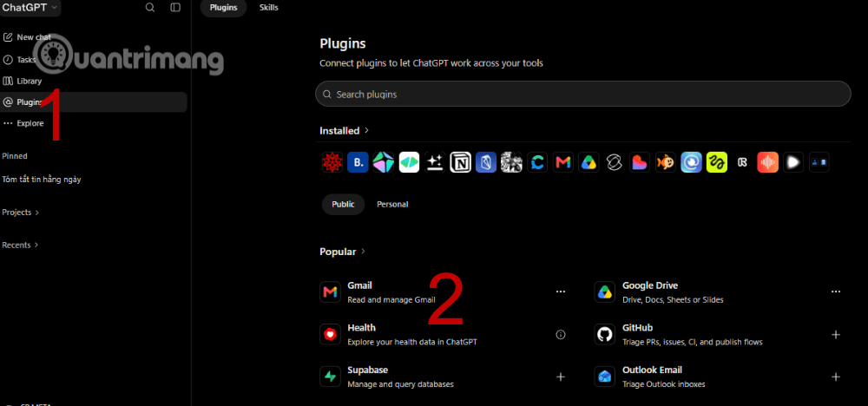Screen dimensions: 868x406
Task: Click the GitHub logo in Popular list
Action: pos(604,334)
